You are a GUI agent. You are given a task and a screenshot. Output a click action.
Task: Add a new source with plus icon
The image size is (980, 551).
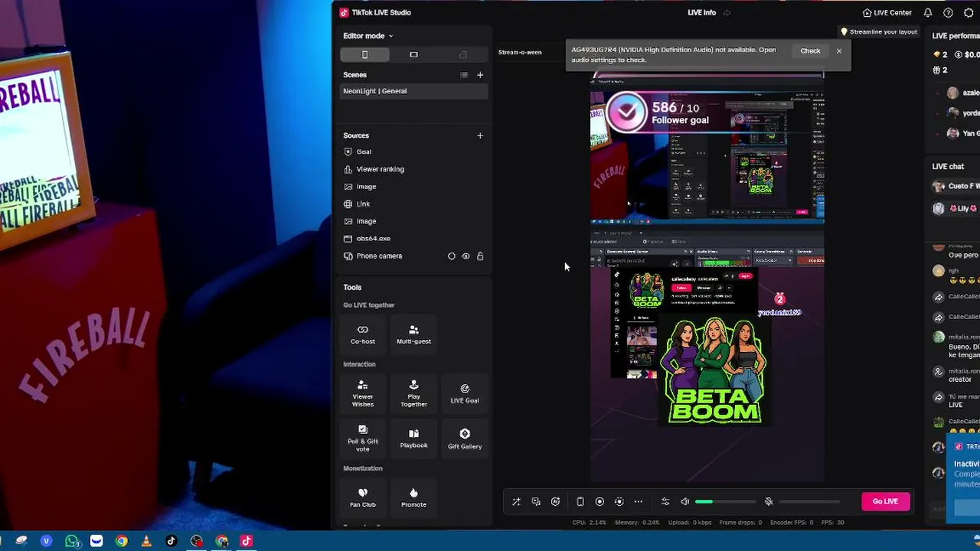point(480,135)
